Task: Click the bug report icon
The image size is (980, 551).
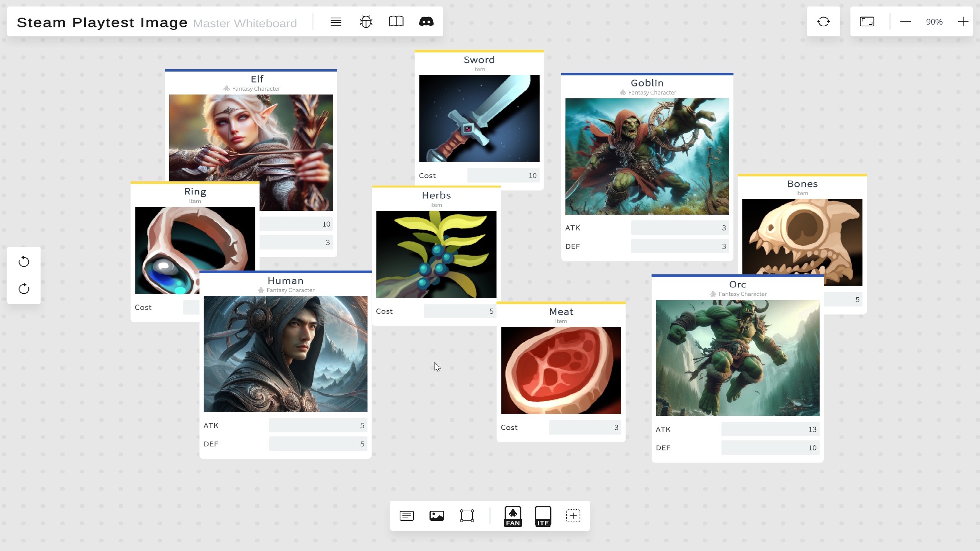Action: pyautogui.click(x=366, y=22)
